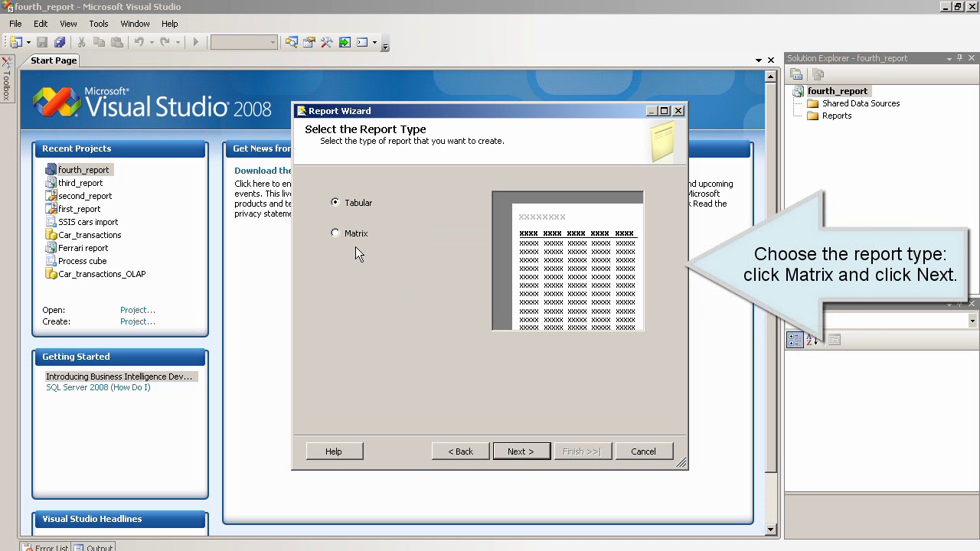Open the New Project icon's dropdown arrow

28,43
